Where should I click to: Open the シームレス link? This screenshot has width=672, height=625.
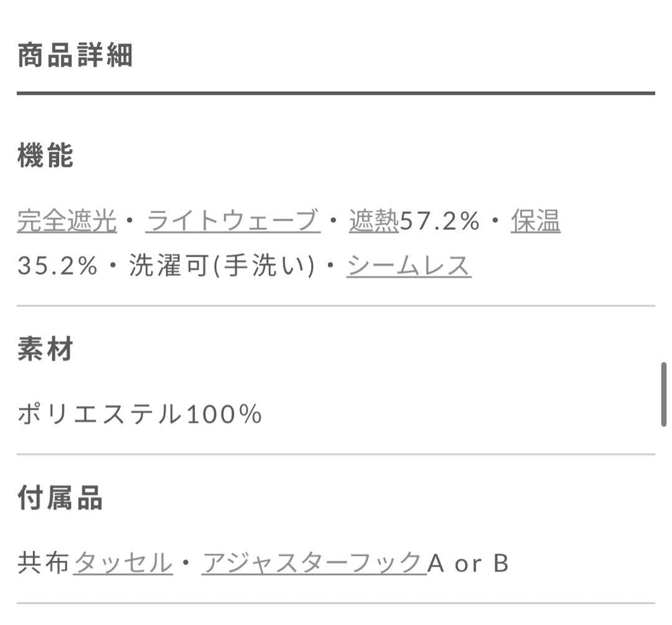point(408,266)
